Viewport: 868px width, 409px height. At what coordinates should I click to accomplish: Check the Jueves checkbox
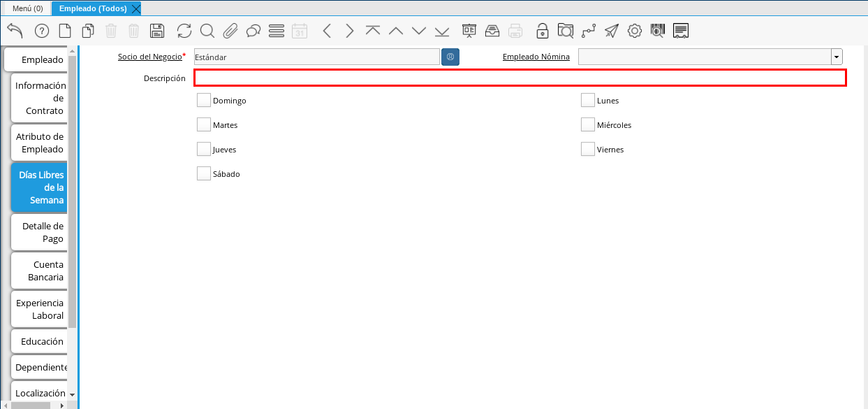pos(204,149)
